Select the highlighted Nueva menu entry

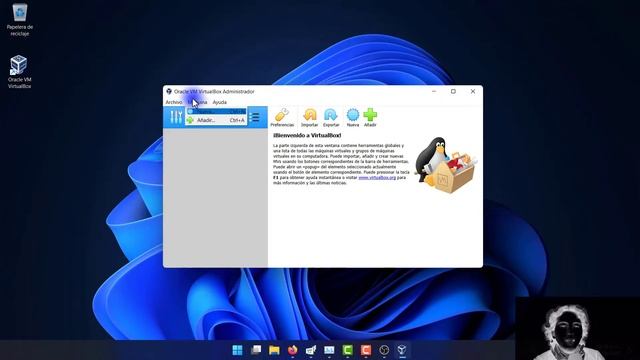click(216, 111)
